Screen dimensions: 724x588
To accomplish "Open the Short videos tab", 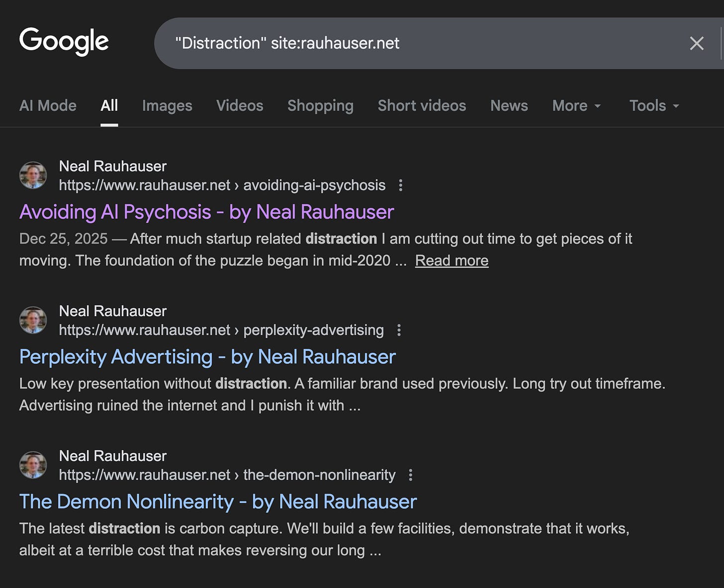I will click(422, 105).
